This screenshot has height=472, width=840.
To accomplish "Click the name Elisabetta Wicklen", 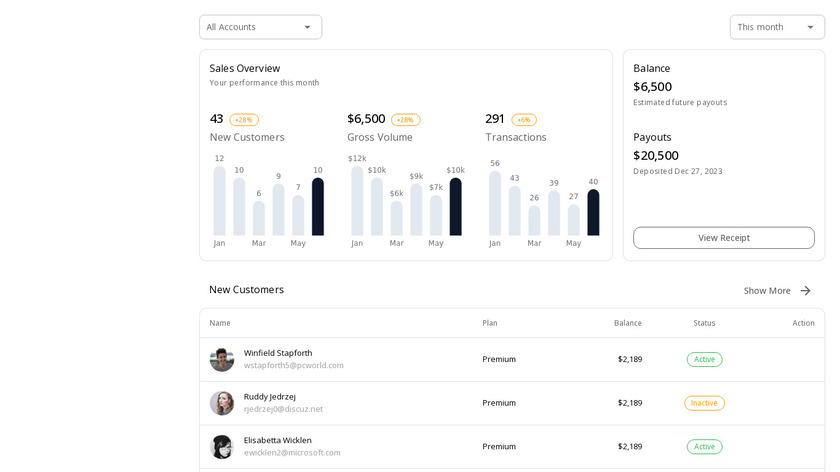I will [278, 440].
